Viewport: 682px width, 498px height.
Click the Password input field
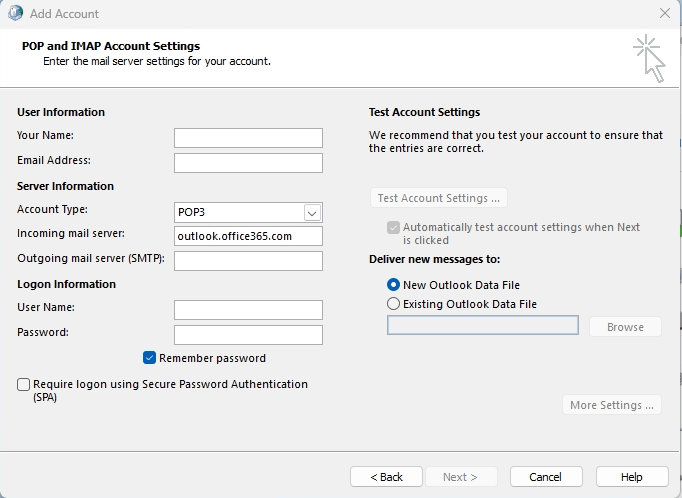click(x=248, y=335)
